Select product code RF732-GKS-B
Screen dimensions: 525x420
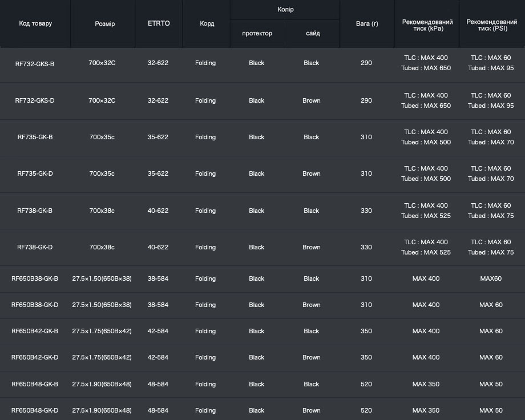35,63
